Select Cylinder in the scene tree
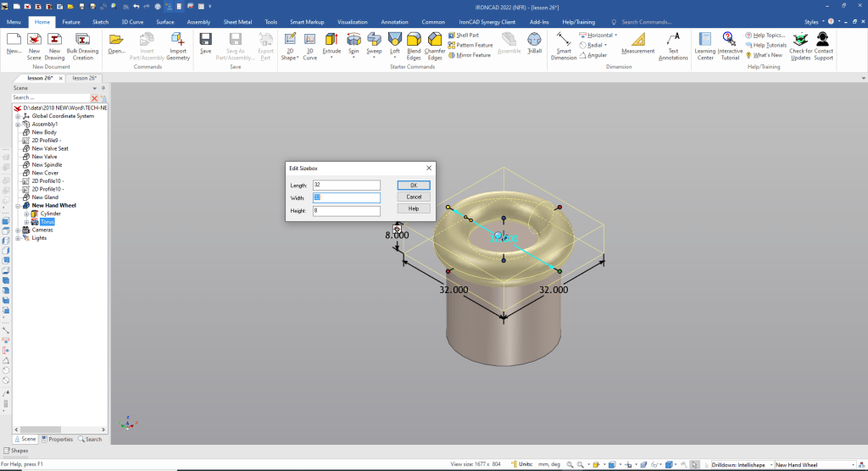868x471 pixels. [50, 213]
